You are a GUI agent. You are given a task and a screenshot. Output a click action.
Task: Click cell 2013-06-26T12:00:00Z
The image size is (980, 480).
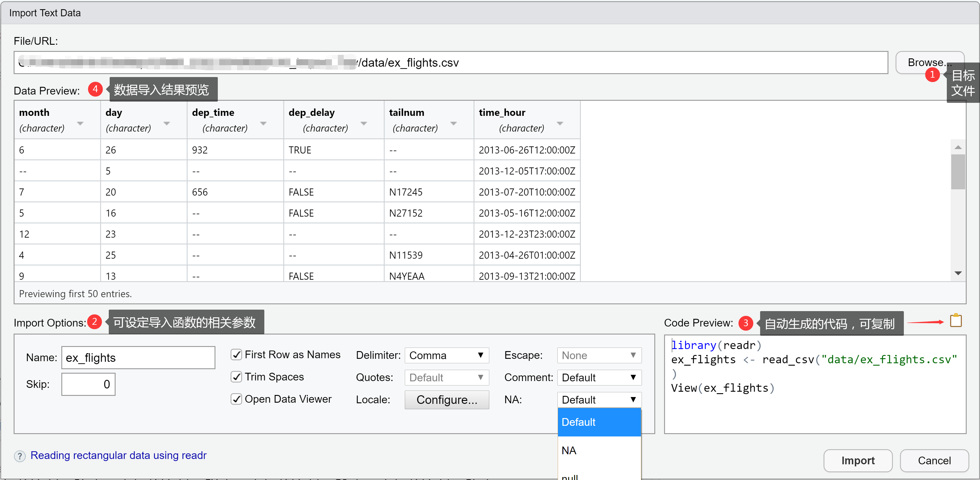[x=527, y=150]
